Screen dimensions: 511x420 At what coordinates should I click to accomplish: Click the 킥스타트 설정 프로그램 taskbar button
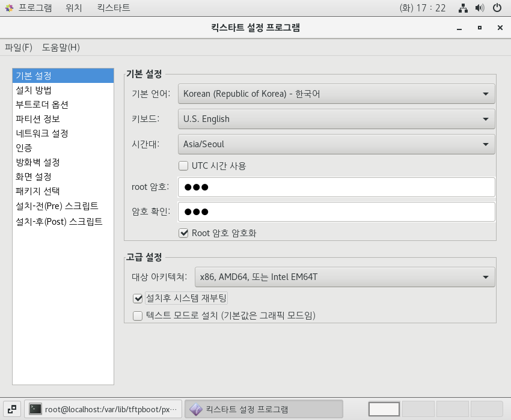click(264, 409)
